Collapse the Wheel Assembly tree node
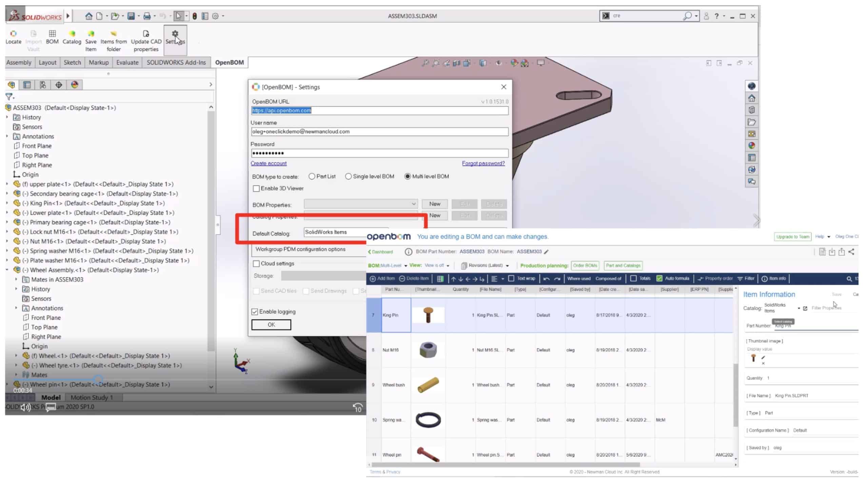This screenshot has height=484, width=868. point(7,270)
